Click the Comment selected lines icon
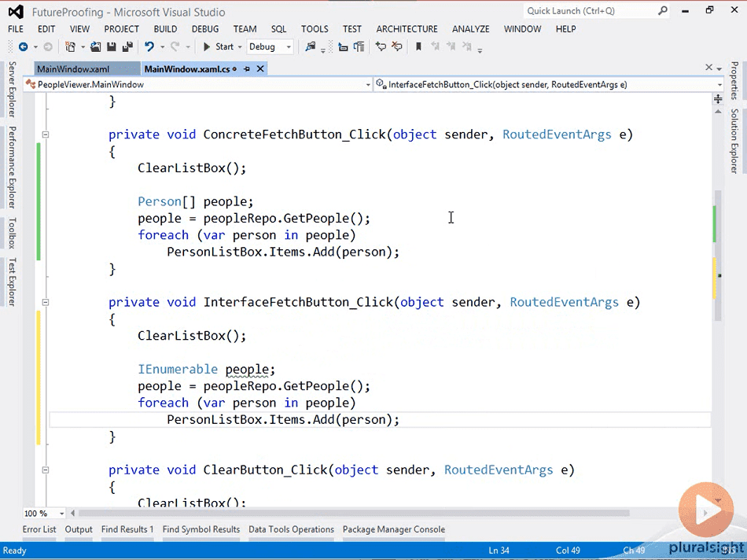Screen dimensions: 747x560 click(x=381, y=46)
